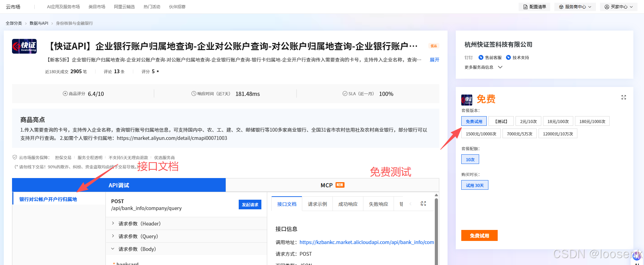Contact 售前客服 via DingTalk icon

point(481,57)
